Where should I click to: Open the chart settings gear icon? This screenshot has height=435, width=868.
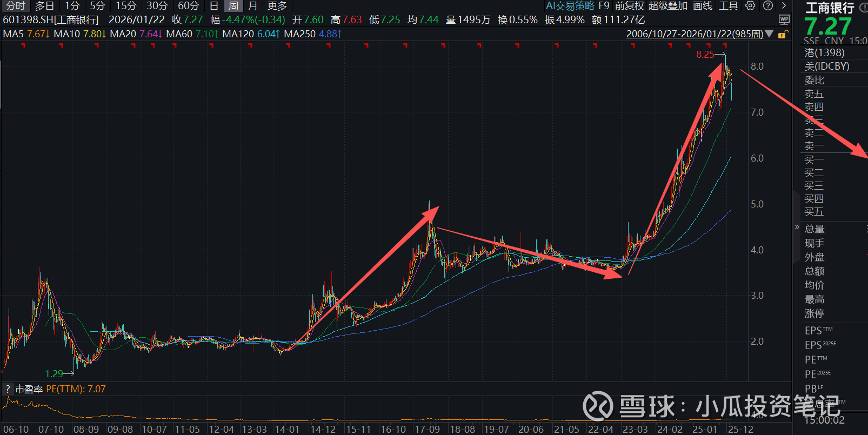(x=750, y=6)
